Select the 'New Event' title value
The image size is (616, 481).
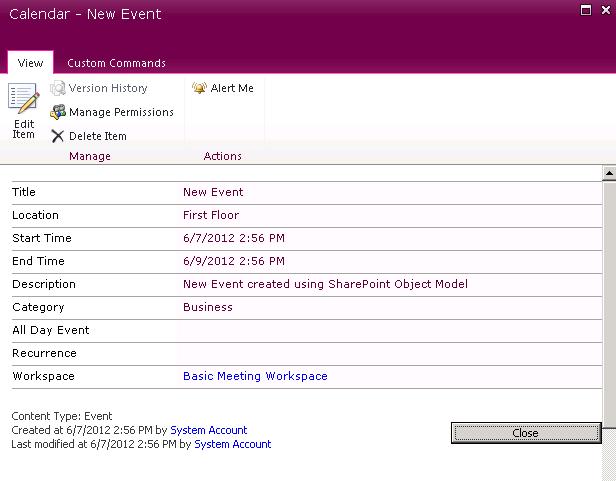[213, 192]
